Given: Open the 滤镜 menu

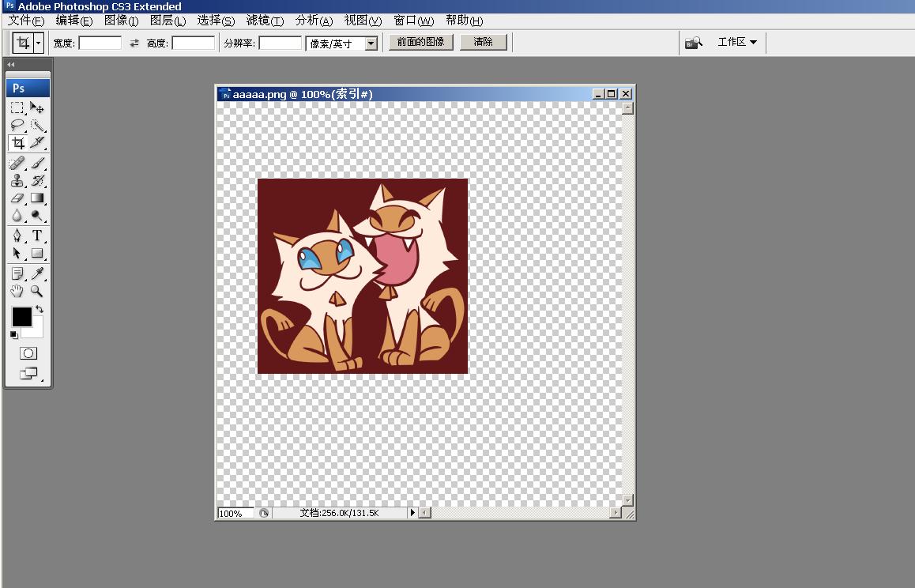Looking at the screenshot, I should [265, 21].
